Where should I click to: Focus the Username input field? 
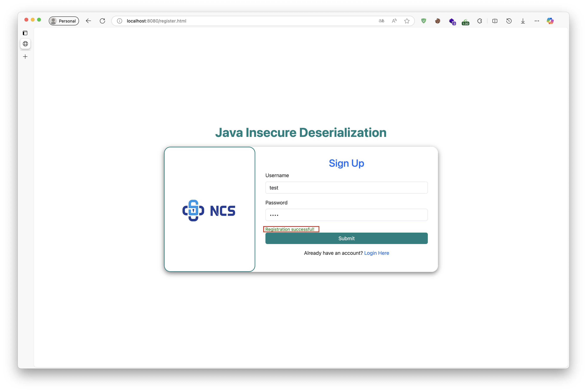point(346,188)
